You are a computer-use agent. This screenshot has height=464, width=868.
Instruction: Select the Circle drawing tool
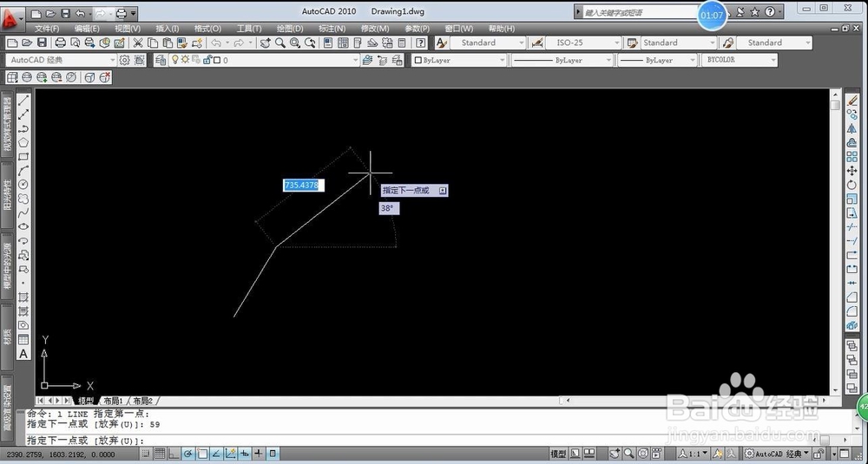pos(23,184)
